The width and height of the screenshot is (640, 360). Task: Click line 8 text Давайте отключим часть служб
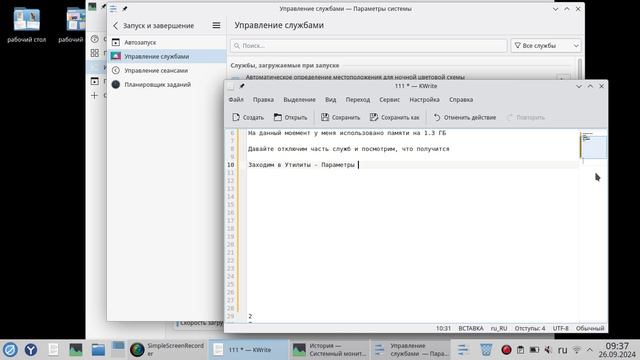click(x=349, y=149)
